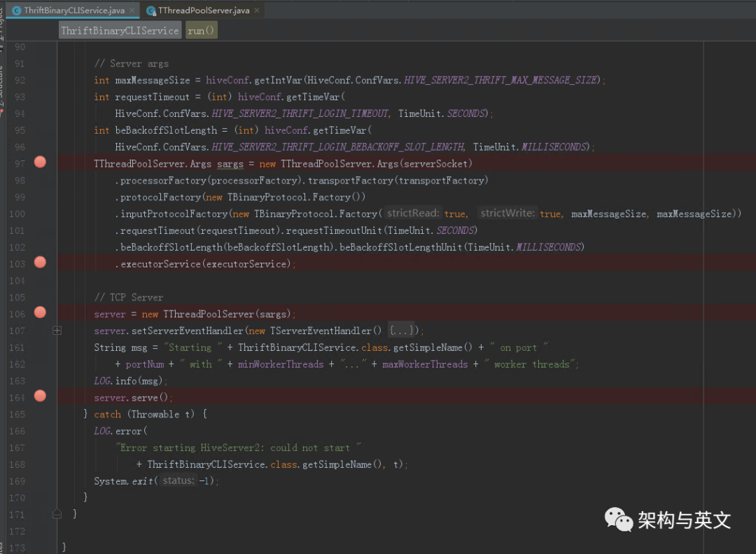Collapse method fold marker at line 171

click(x=57, y=514)
